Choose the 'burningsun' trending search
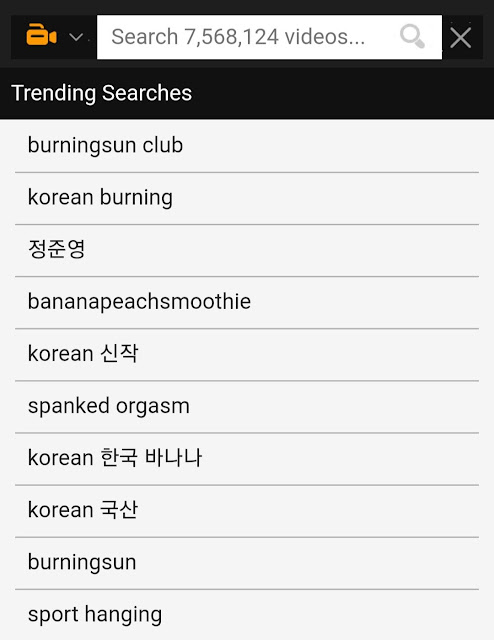This screenshot has width=494, height=640. [x=247, y=563]
